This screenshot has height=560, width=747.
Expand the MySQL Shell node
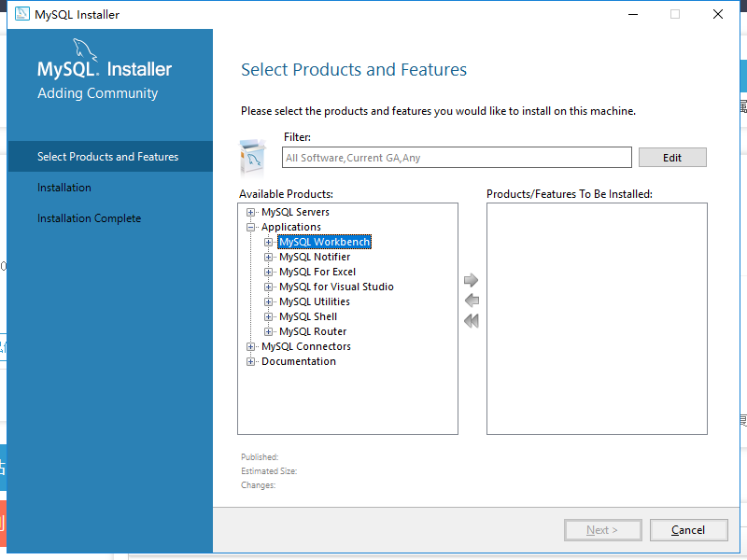(x=268, y=316)
